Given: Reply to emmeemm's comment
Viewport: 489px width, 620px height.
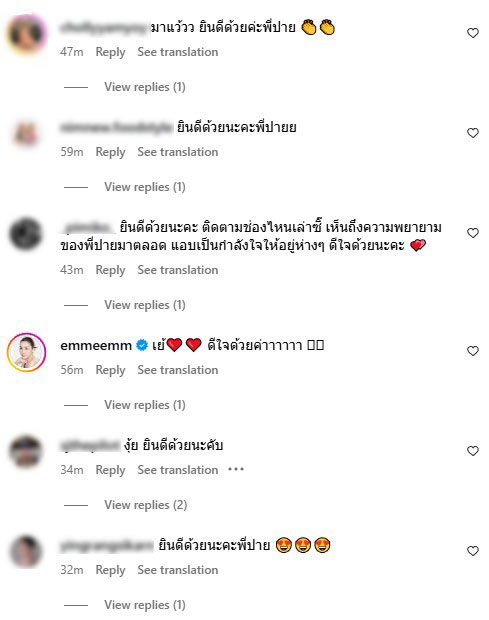Looking at the screenshot, I should point(110,370).
